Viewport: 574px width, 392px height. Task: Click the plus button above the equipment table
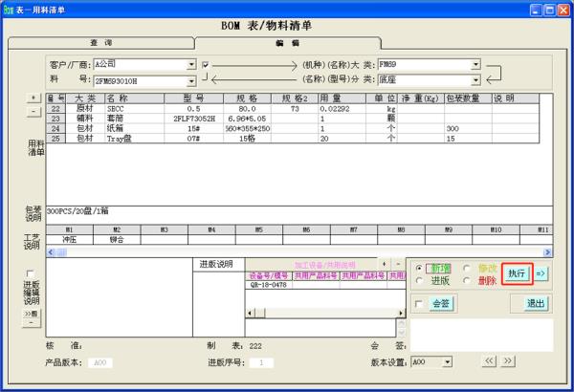point(385,263)
